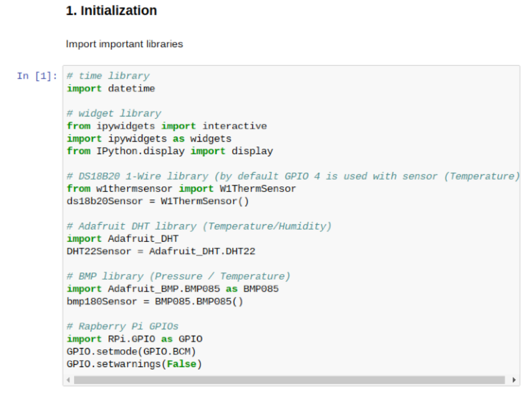Image resolution: width=532 pixels, height=399 pixels.
Task: Click the horizontal scrollbar below the code
Action: pyautogui.click(x=272, y=380)
